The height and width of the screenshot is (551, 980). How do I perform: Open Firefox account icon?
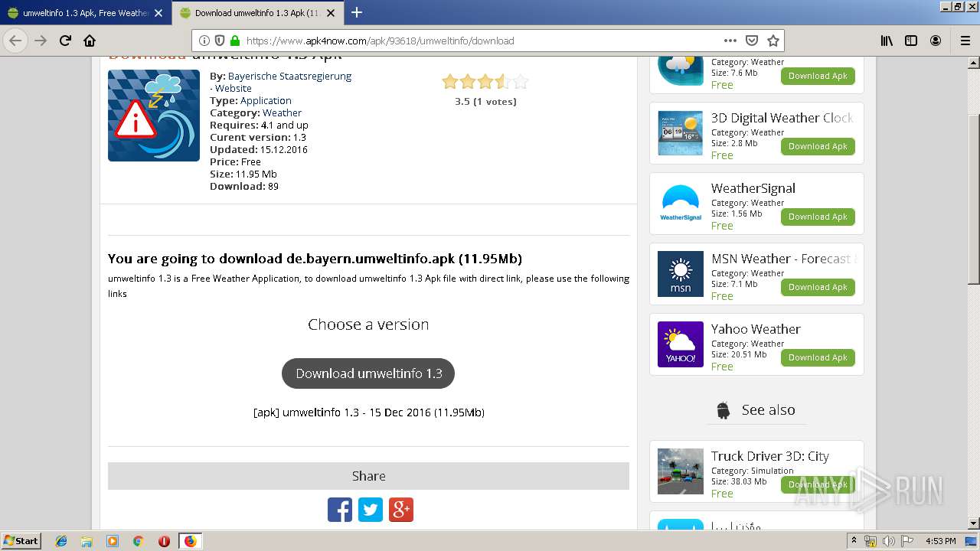[936, 41]
